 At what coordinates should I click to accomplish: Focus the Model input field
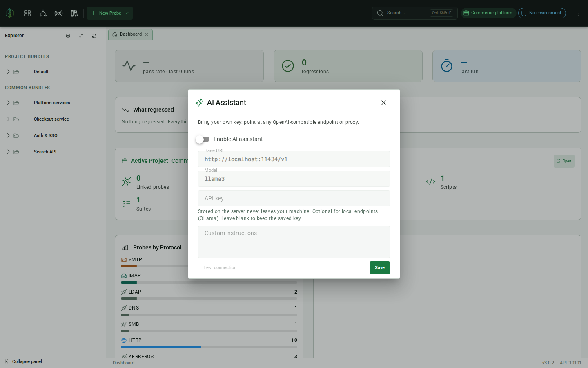[x=294, y=179]
